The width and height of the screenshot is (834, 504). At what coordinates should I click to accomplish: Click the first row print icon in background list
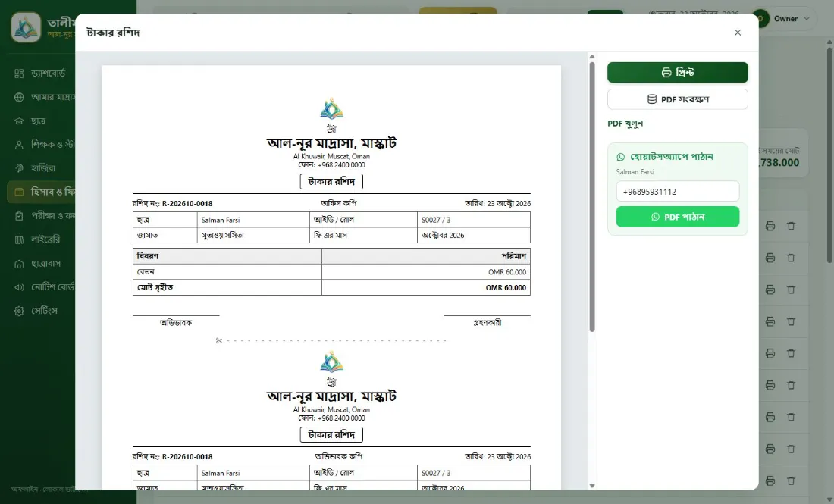(770, 226)
